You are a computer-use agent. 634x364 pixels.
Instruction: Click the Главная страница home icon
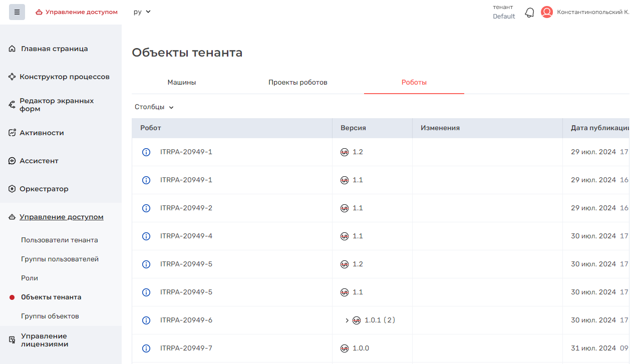tap(13, 49)
